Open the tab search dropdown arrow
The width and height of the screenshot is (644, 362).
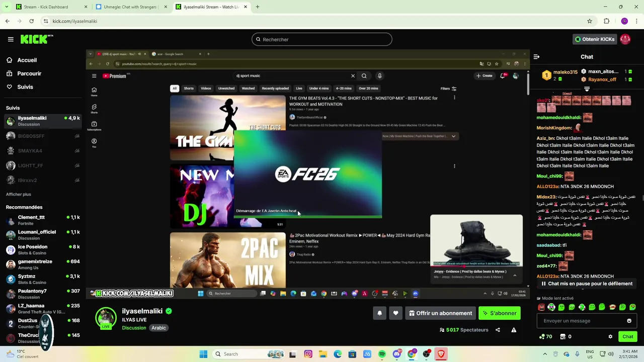pos(6,7)
